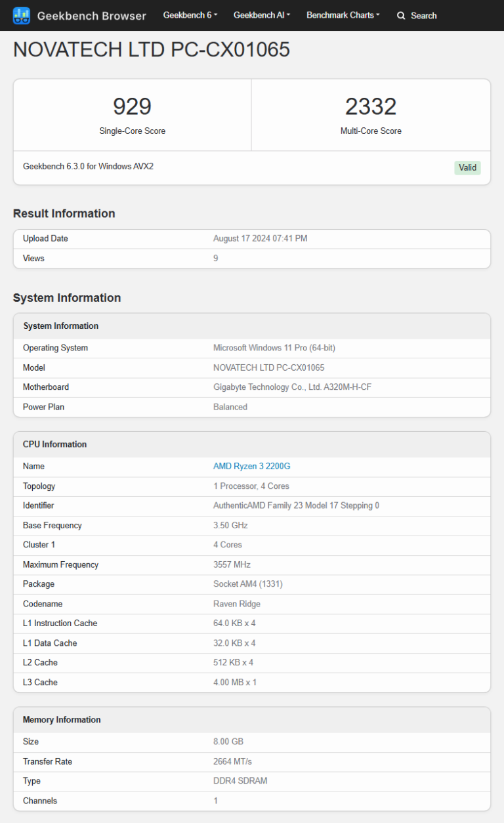Click the 2664 MT/s transfer rate value
The image size is (504, 823).
click(232, 761)
